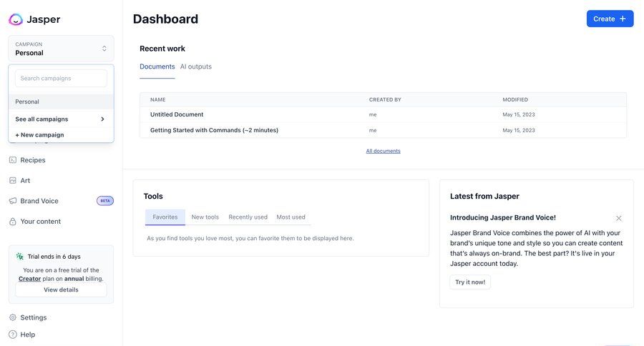644x346 pixels.
Task: Select the Favorites tools tab
Action: point(165,217)
